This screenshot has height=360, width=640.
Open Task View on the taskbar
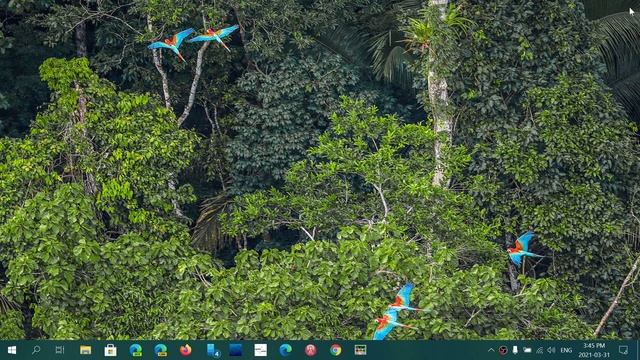(60, 350)
